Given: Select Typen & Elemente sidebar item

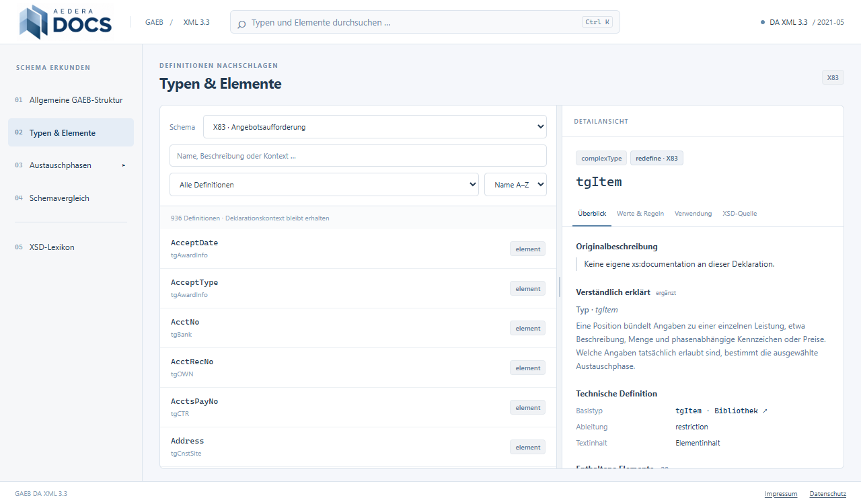Looking at the screenshot, I should [x=71, y=133].
